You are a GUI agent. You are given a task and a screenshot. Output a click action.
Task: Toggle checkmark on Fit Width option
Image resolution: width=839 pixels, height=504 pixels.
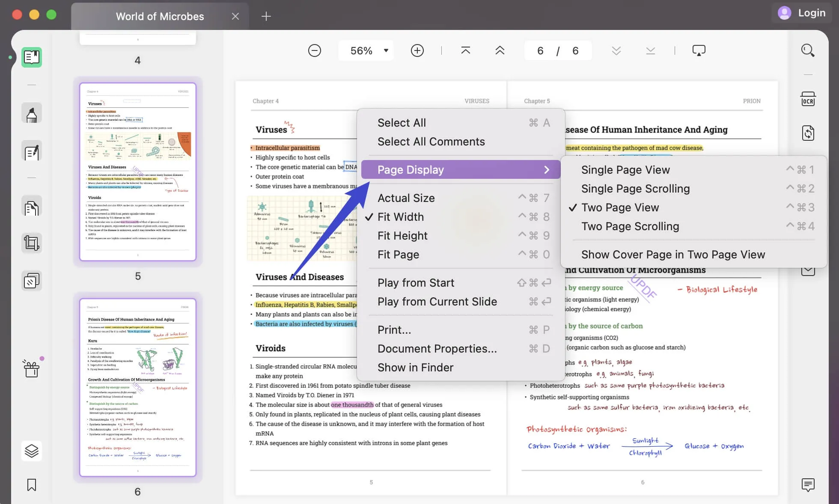(x=400, y=216)
